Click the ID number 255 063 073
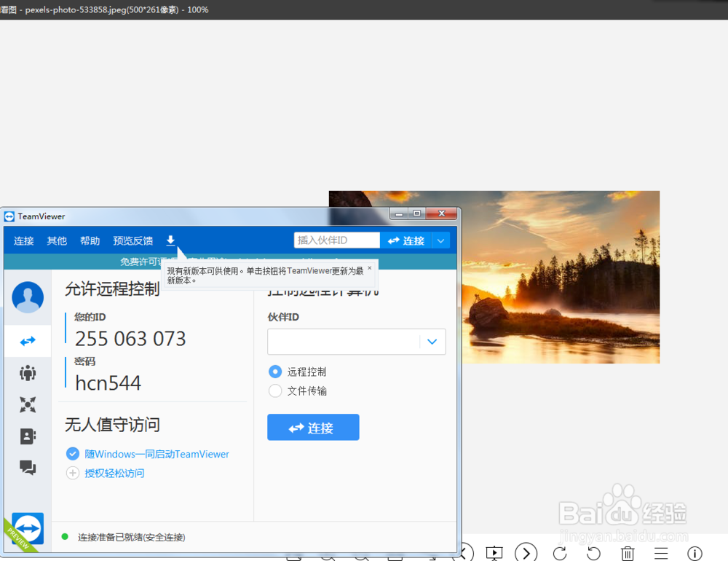This screenshot has height=561, width=728. [130, 339]
